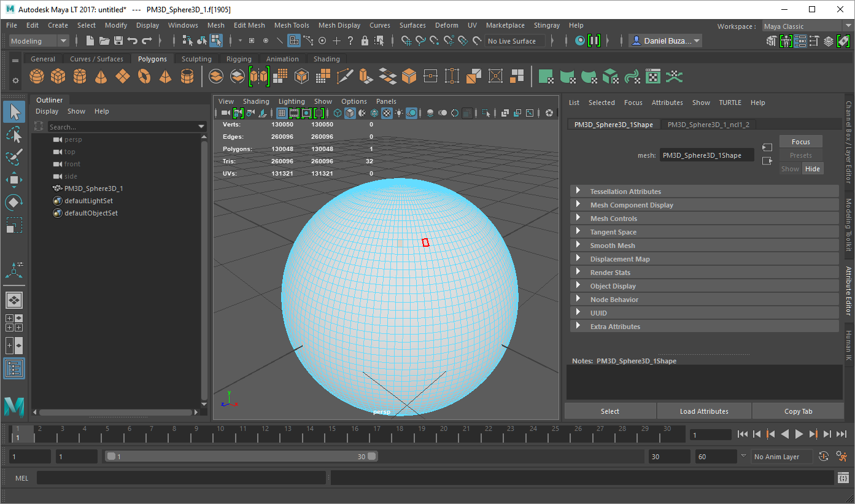Open the Modeling menu set dropdown

tap(39, 41)
